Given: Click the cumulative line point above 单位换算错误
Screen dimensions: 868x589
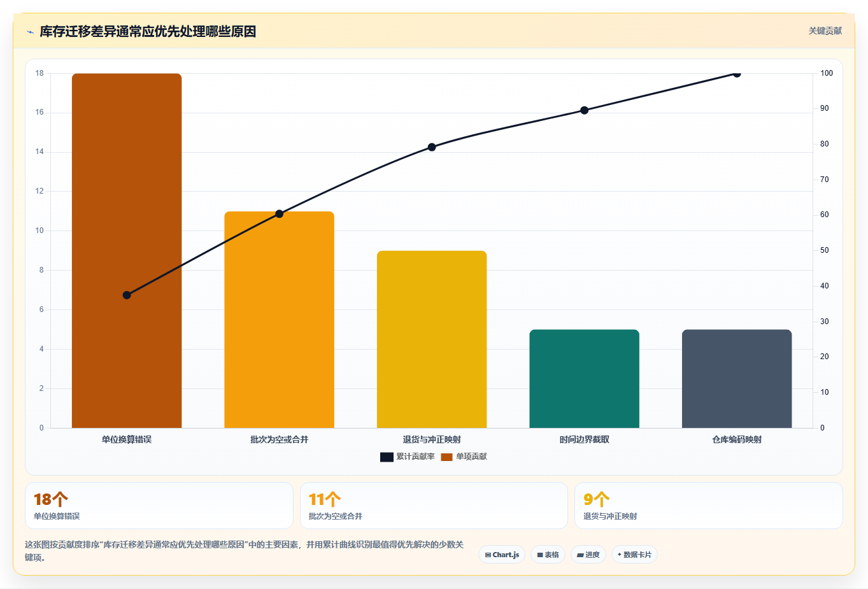Looking at the screenshot, I should point(127,295).
